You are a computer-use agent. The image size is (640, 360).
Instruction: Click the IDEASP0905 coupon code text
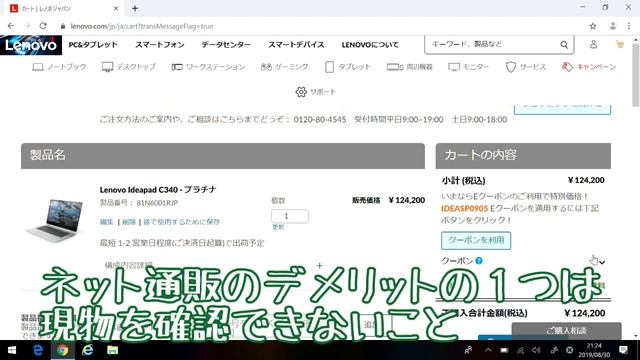(464, 208)
